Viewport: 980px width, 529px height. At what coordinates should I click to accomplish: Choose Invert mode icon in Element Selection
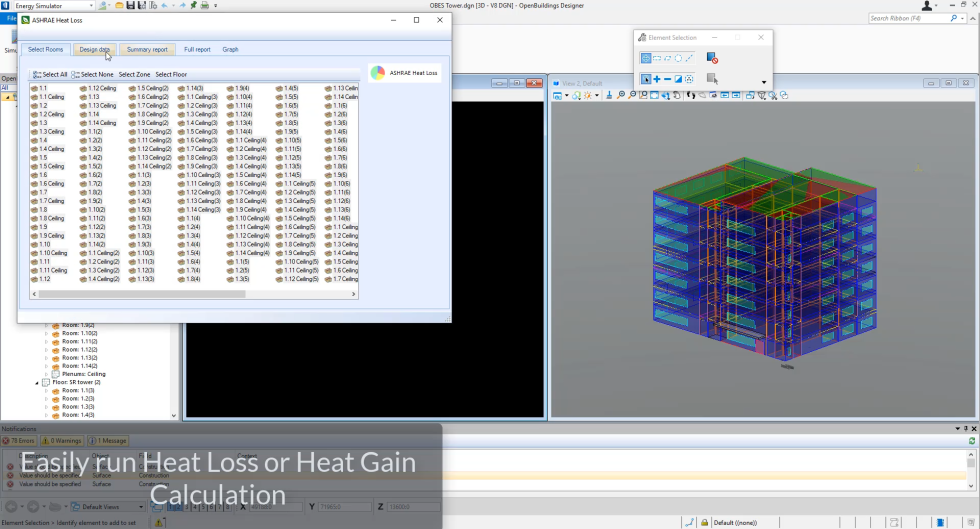point(678,79)
